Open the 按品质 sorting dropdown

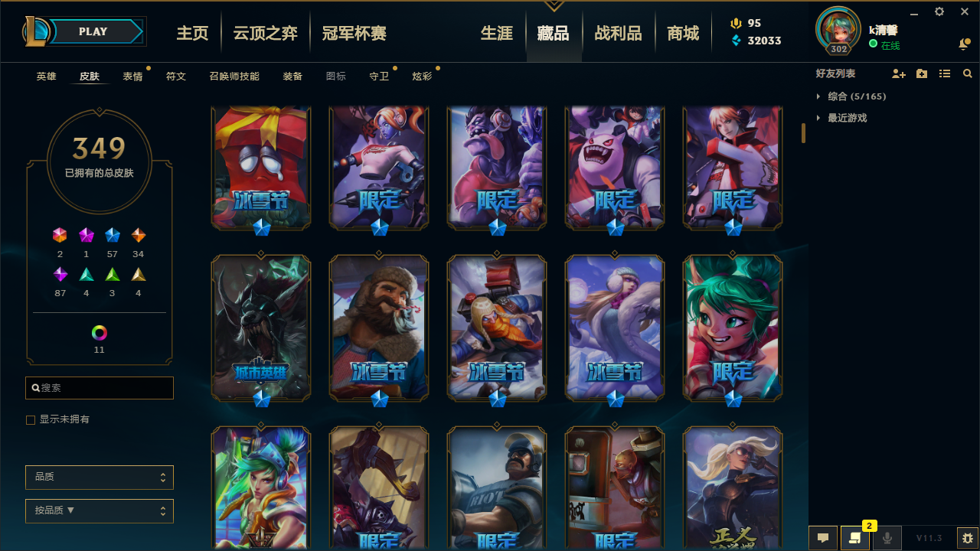click(100, 511)
